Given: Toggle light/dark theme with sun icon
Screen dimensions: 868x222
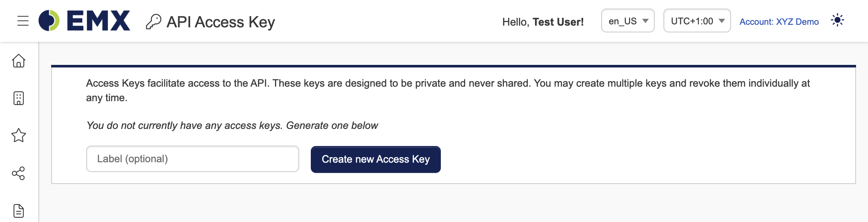Looking at the screenshot, I should 837,20.
